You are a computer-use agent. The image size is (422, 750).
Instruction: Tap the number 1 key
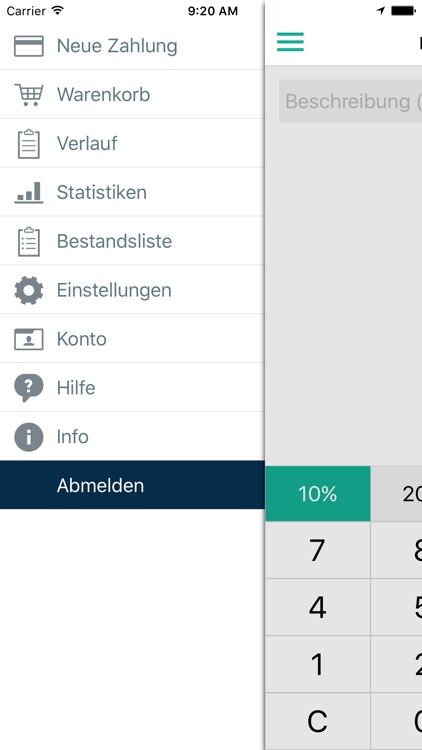[318, 664]
